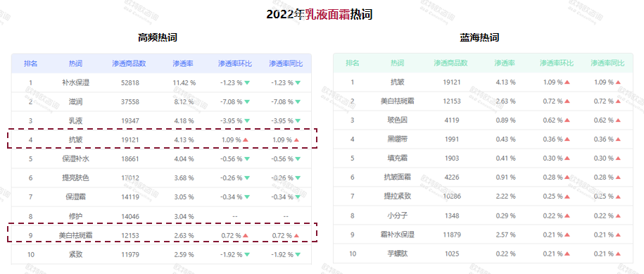Click green down arrow in 滋润 同比 cell

click(298, 101)
